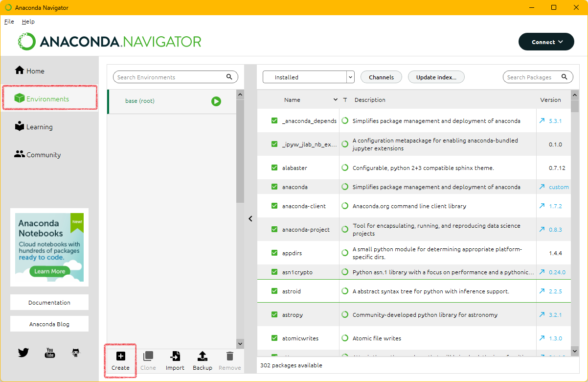
Task: Select the base (root) environment
Action: pyautogui.click(x=172, y=101)
